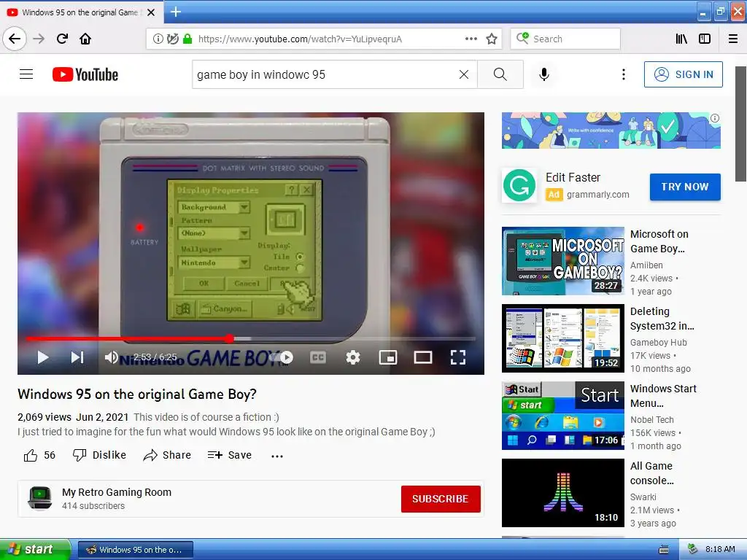Viewport: 747px width, 560px height.
Task: Search with voice microphone icon
Action: coord(544,74)
